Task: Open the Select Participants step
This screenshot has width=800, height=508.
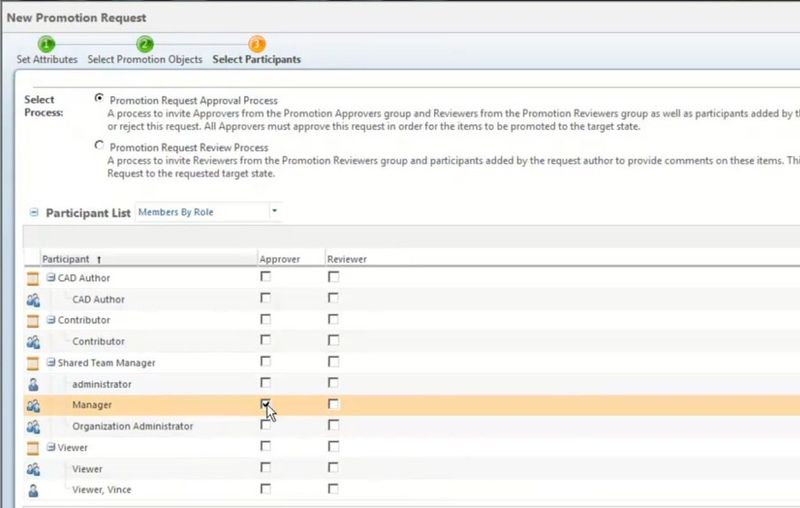Action: click(x=257, y=59)
